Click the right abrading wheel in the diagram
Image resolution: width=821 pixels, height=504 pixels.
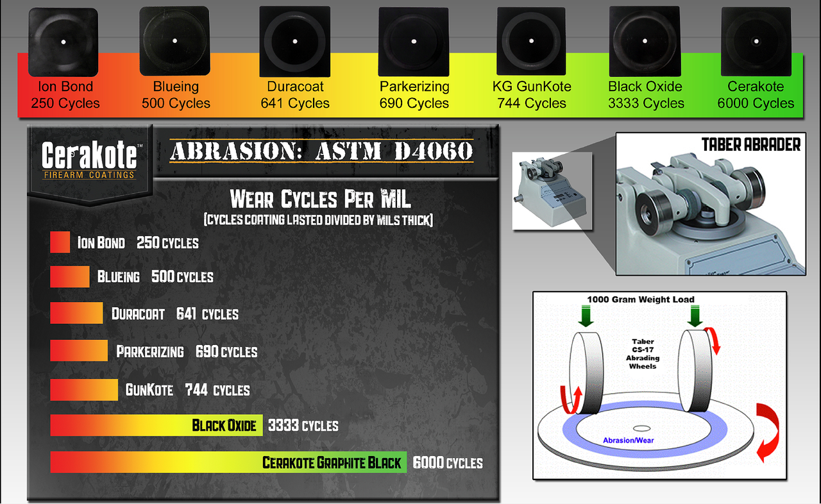[695, 371]
